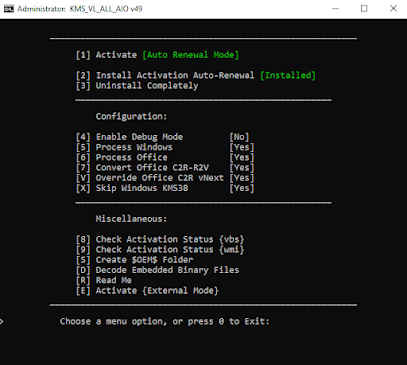Image resolution: width=407 pixels, height=365 pixels.
Task: Click 'Check Activation Status {wmi}' line
Action: [160, 250]
